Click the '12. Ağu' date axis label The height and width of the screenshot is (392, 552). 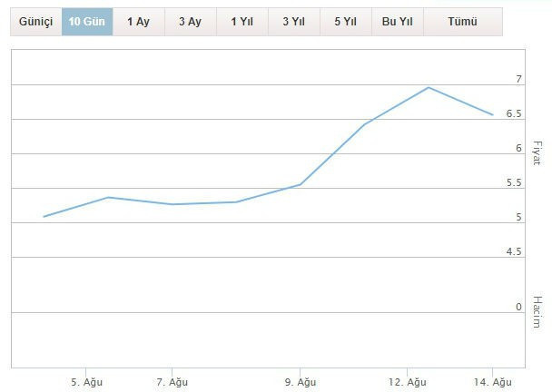pos(408,382)
